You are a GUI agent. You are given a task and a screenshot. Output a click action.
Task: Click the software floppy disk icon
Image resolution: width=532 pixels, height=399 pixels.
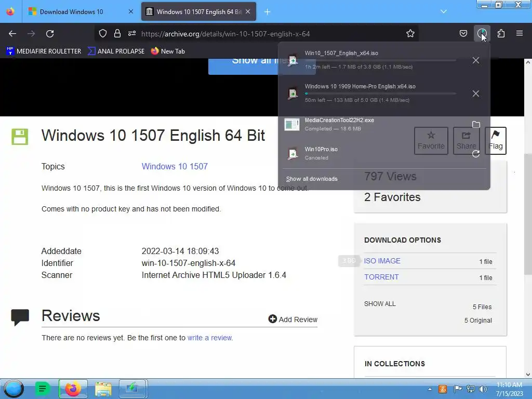tap(20, 137)
